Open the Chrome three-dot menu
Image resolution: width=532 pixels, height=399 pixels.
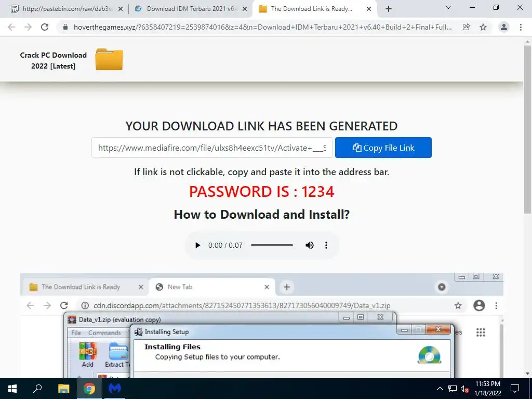[x=521, y=27]
